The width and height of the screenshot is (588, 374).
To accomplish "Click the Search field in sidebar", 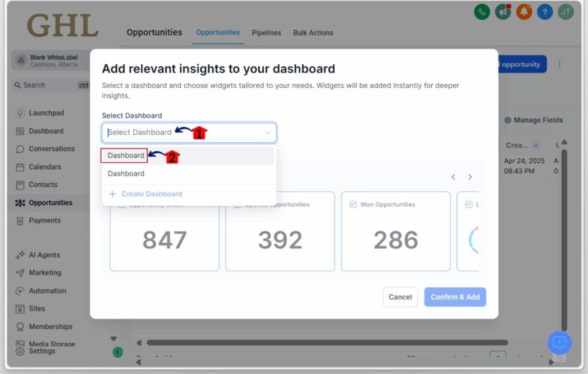I will click(x=51, y=85).
